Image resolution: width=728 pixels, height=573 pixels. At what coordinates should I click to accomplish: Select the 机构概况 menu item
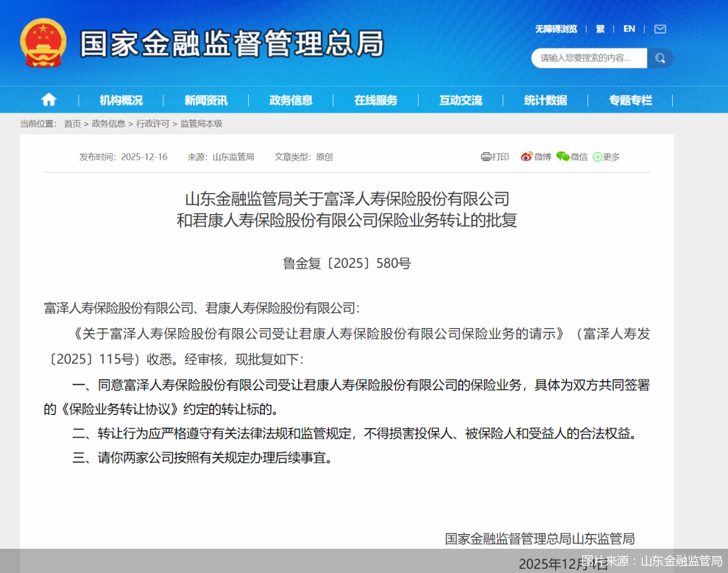[x=120, y=99]
